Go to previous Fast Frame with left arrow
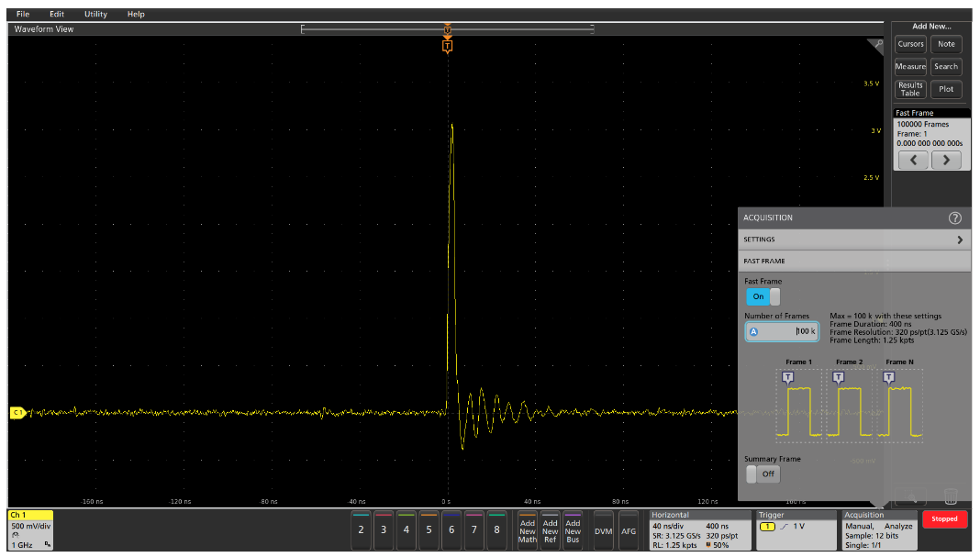The image size is (980, 557). click(912, 161)
